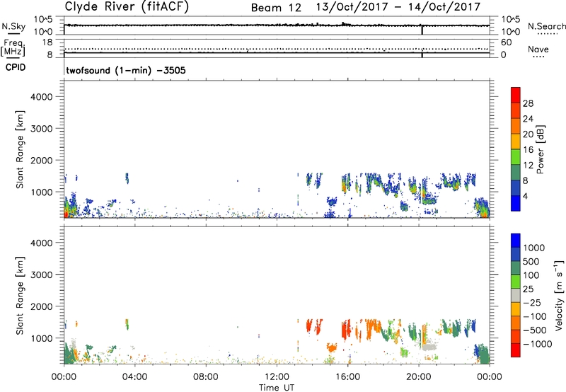Click the '20:00' time tick label
The height and width of the screenshot is (392, 566).
[419, 377]
